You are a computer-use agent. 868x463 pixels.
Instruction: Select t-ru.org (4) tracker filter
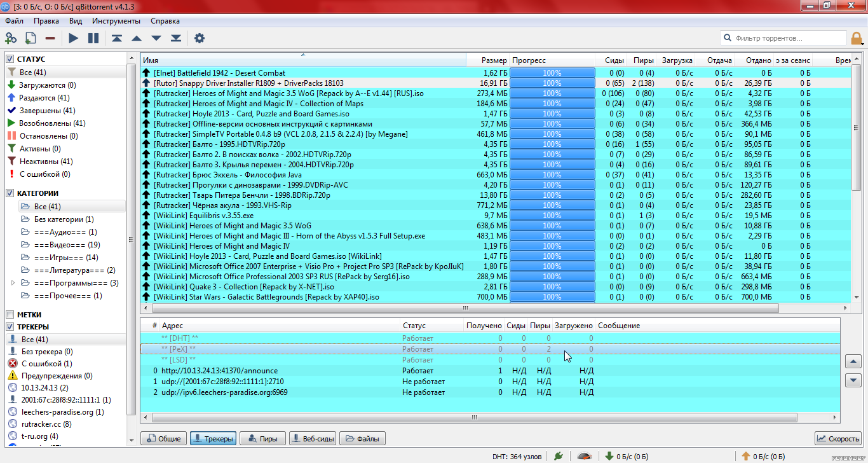[33, 436]
